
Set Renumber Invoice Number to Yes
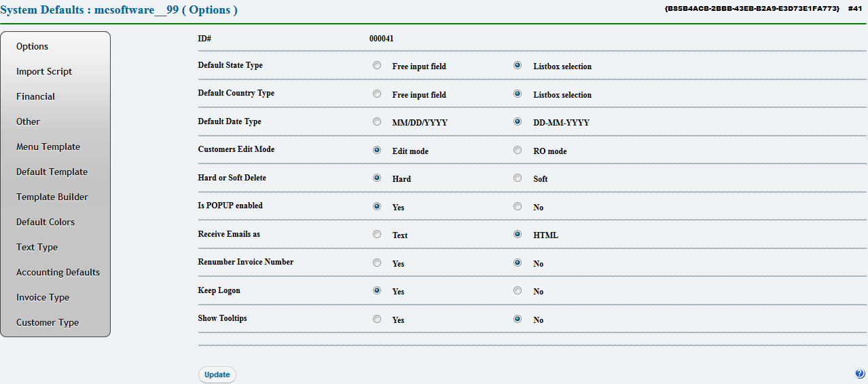tap(377, 263)
